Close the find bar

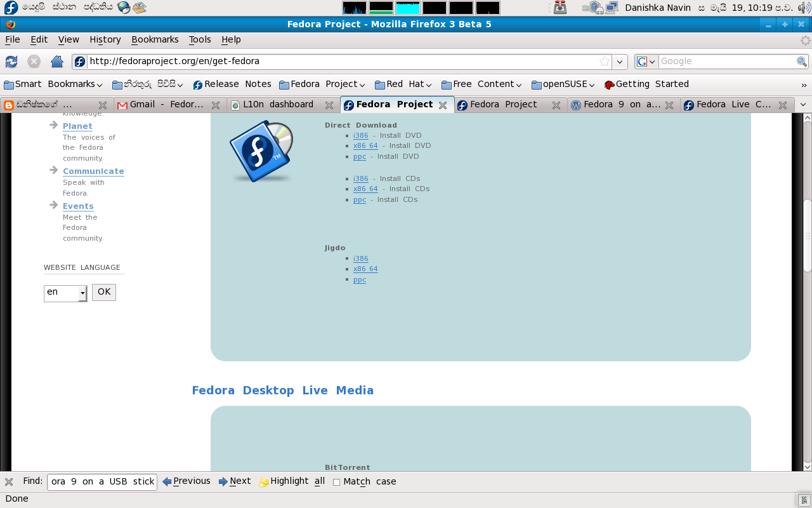(x=9, y=482)
